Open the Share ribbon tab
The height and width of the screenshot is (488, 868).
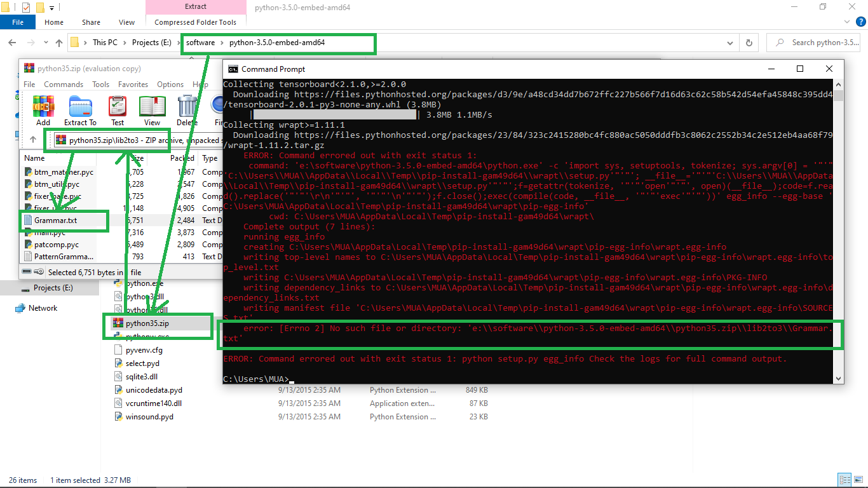point(92,22)
